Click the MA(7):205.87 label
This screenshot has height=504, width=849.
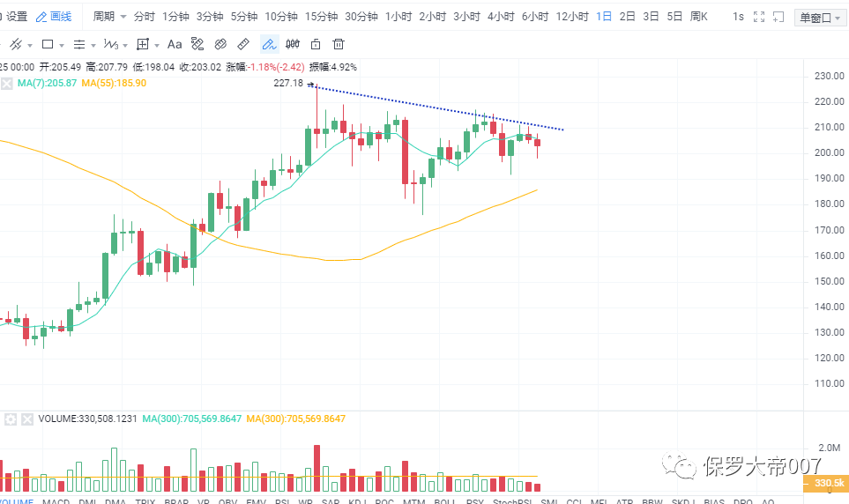(x=47, y=84)
